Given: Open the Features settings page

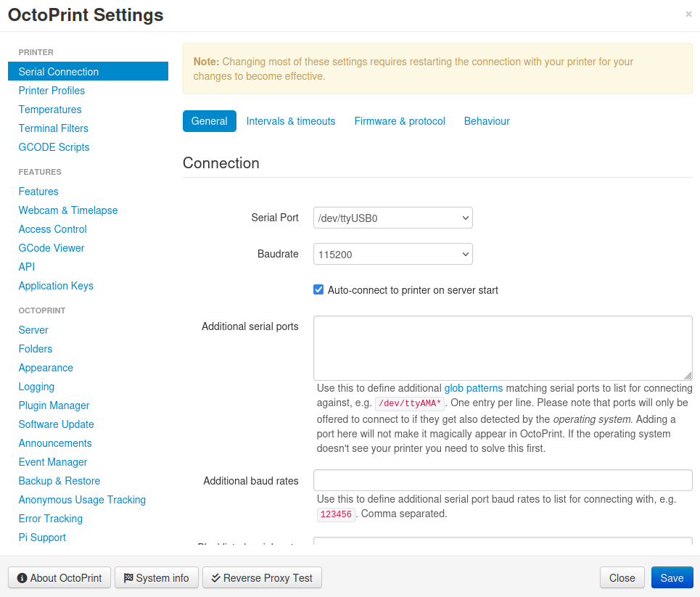Looking at the screenshot, I should 38,192.
